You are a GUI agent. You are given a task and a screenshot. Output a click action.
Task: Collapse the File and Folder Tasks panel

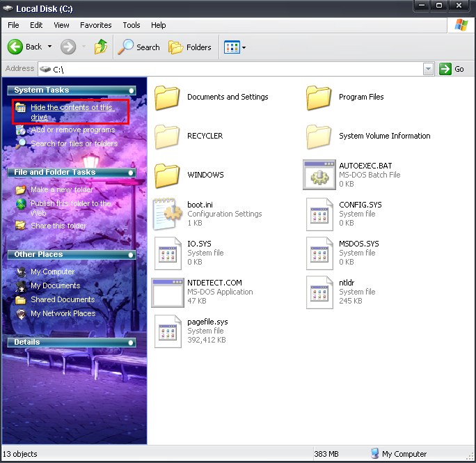click(131, 173)
